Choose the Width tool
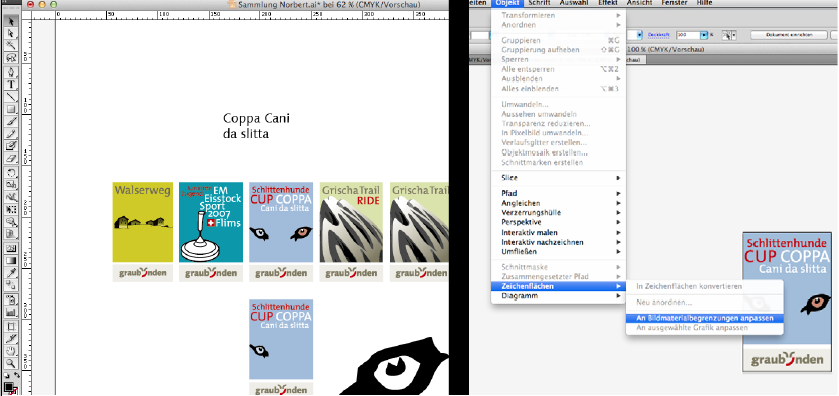 (11, 197)
